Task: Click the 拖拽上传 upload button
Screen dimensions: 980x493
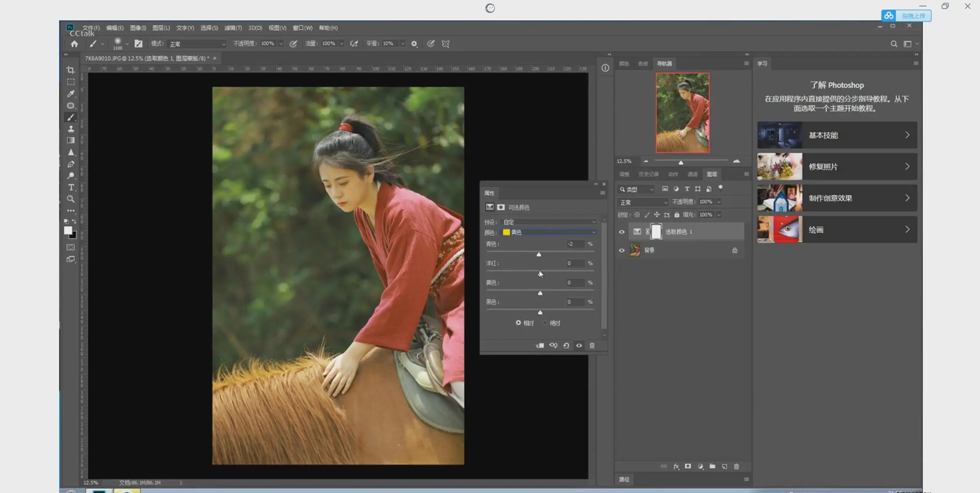Action: coord(906,16)
